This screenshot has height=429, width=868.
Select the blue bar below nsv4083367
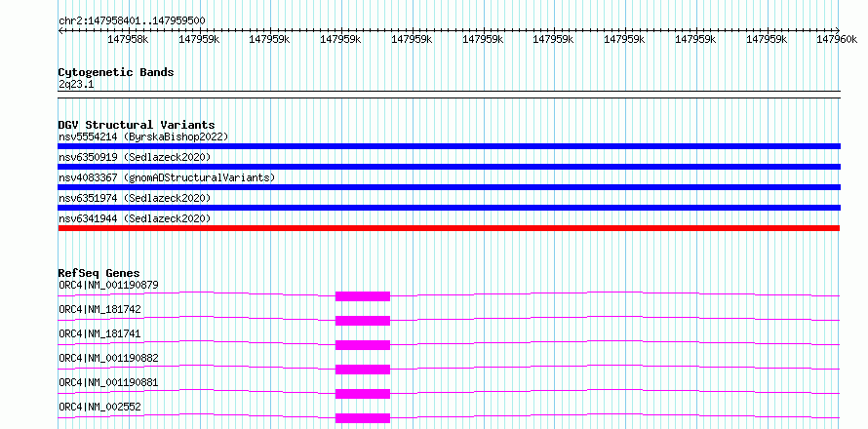point(449,187)
